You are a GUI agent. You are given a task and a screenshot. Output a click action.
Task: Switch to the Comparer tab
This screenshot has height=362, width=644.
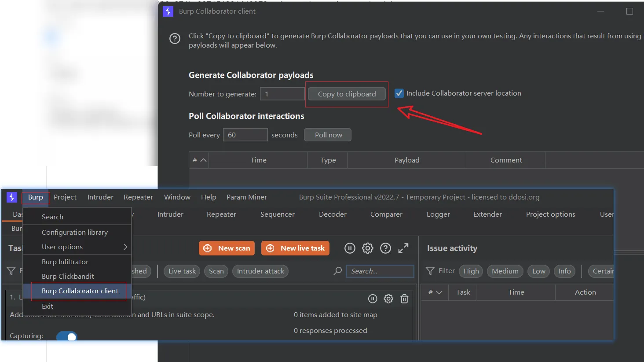(386, 214)
